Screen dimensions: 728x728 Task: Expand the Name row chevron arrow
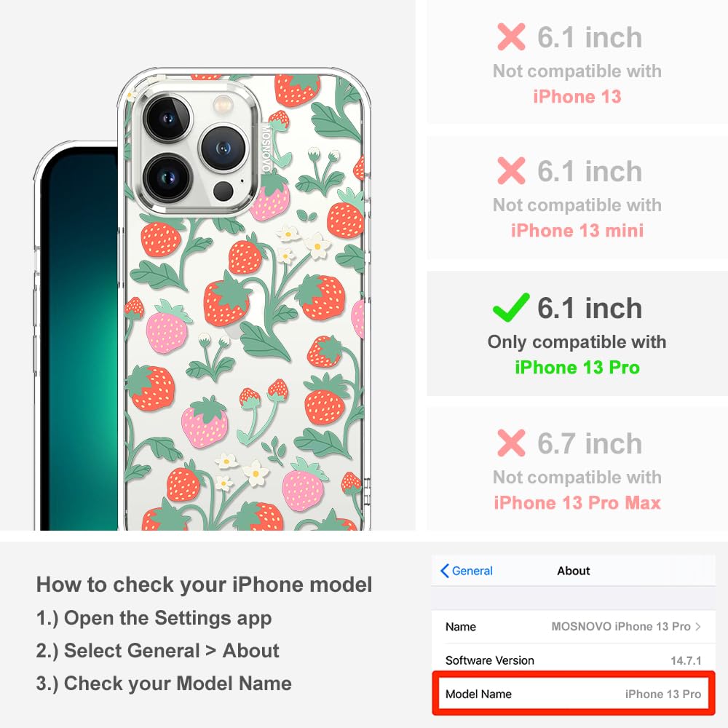[698, 626]
